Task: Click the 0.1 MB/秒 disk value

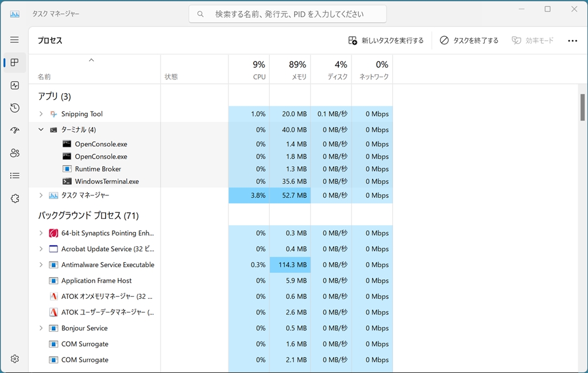Action: [332, 114]
